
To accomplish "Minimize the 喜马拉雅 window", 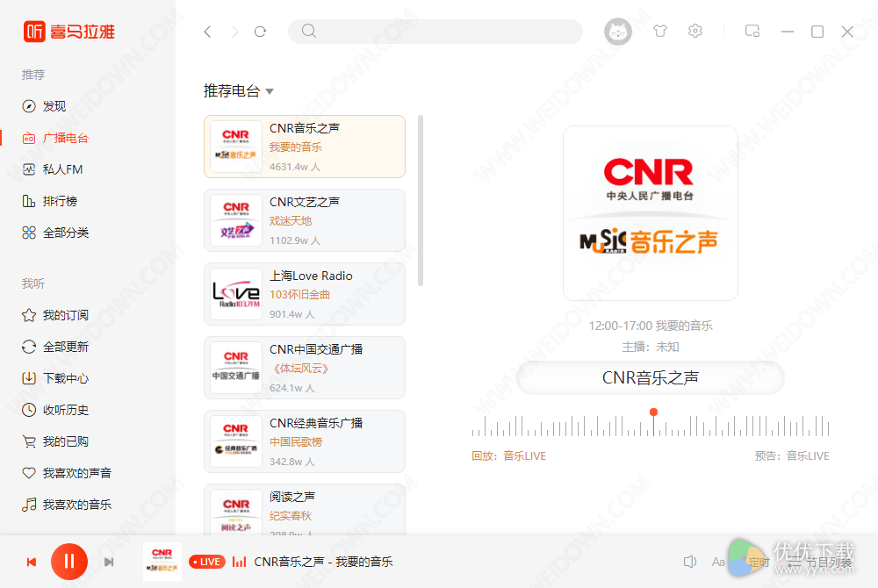I will click(788, 32).
